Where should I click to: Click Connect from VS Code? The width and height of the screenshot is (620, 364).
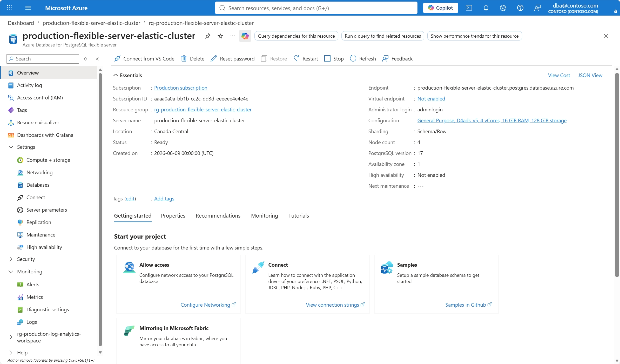(144, 59)
